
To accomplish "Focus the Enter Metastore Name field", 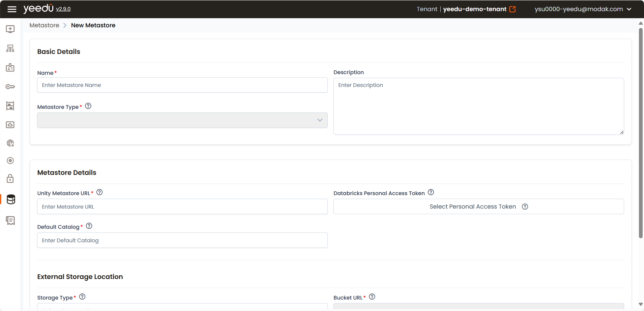I will pos(182,85).
